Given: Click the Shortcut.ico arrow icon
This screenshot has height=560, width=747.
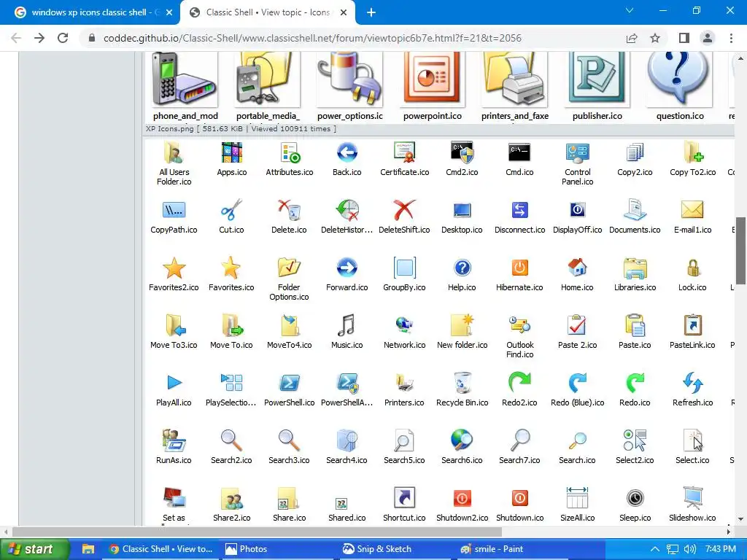Looking at the screenshot, I should (x=404, y=498).
